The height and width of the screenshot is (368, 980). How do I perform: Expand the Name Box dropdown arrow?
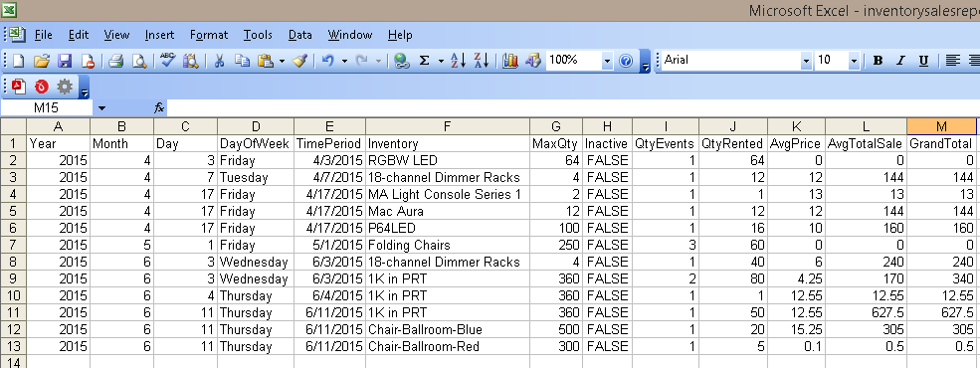[101, 108]
